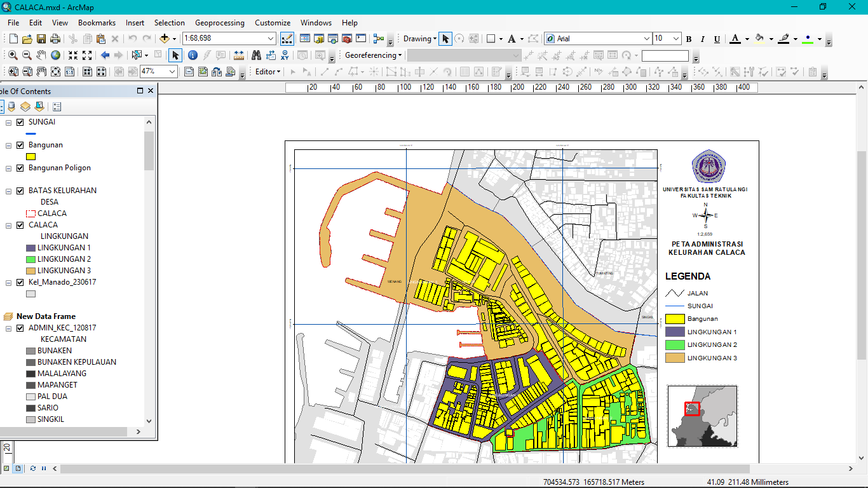Viewport: 868px width, 488px height.
Task: Click the Go To XY tool
Action: [x=285, y=55]
